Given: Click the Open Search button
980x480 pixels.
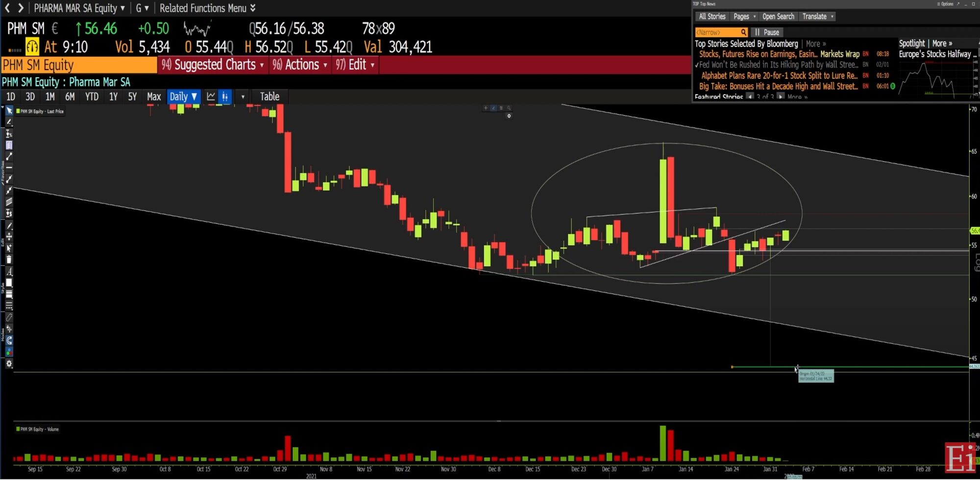Looking at the screenshot, I should coord(778,17).
